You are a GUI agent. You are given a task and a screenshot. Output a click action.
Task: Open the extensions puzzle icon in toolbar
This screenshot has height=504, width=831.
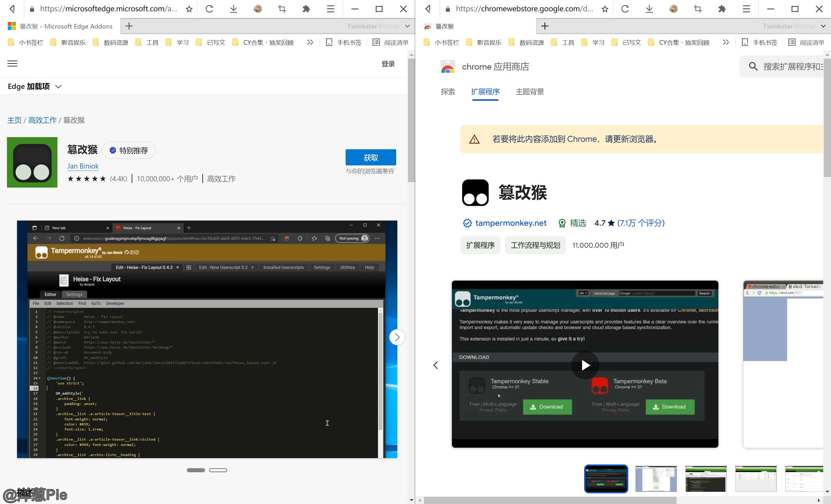pyautogui.click(x=306, y=9)
